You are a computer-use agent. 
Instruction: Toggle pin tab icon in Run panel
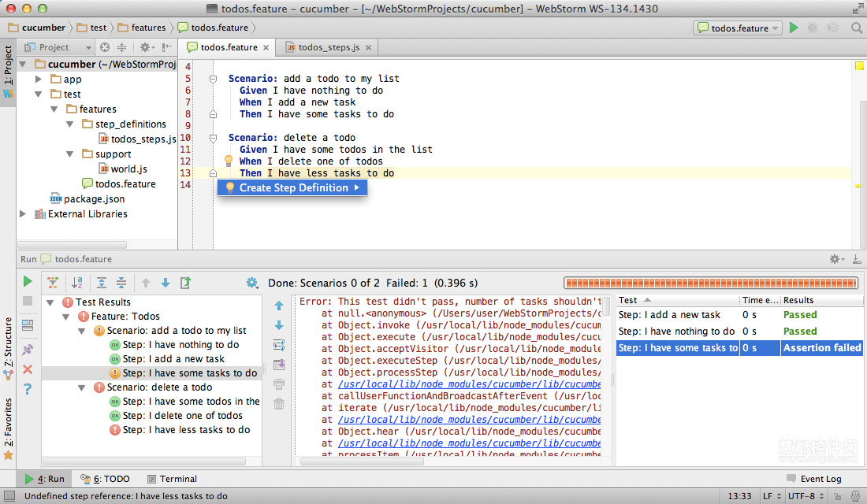click(27, 350)
